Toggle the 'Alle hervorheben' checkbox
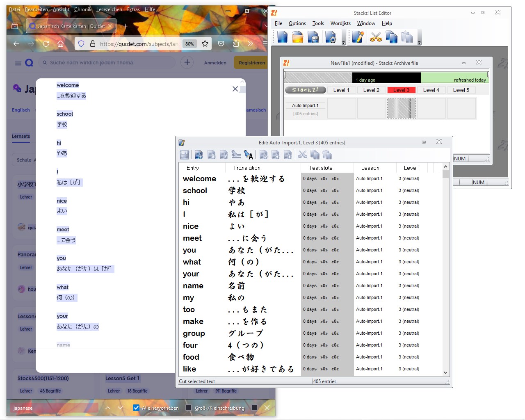This screenshot has height=420, width=525. (x=136, y=408)
